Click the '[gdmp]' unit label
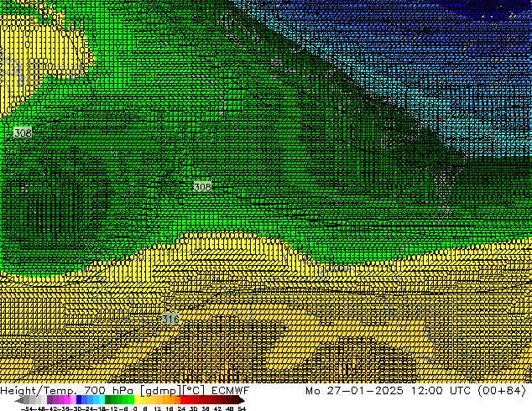532x411 pixels. pos(160,391)
